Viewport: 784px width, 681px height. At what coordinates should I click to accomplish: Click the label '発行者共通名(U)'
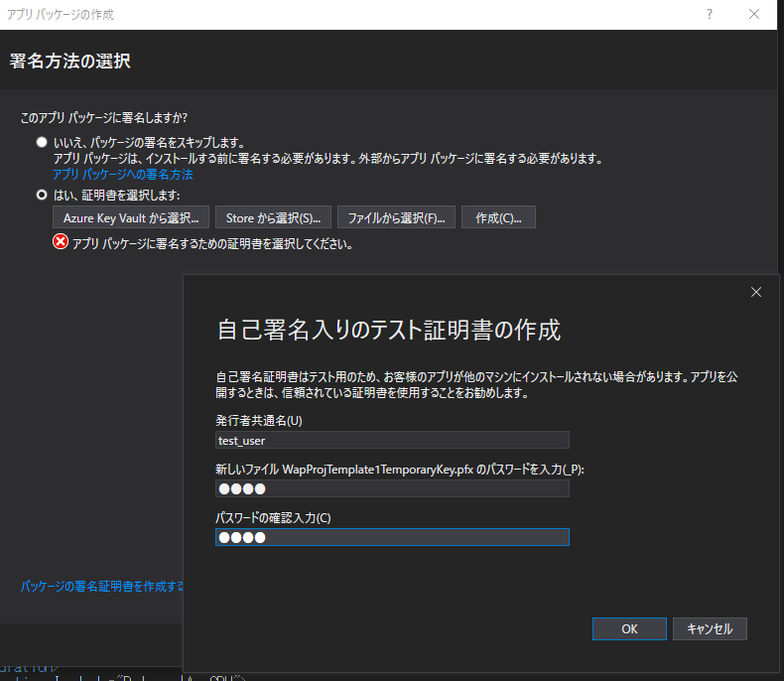[x=258, y=421]
